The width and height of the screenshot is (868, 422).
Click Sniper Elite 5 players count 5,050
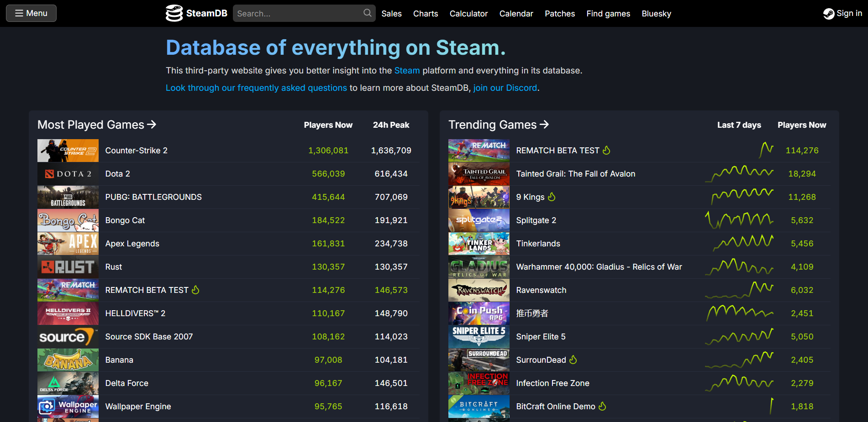coord(802,337)
